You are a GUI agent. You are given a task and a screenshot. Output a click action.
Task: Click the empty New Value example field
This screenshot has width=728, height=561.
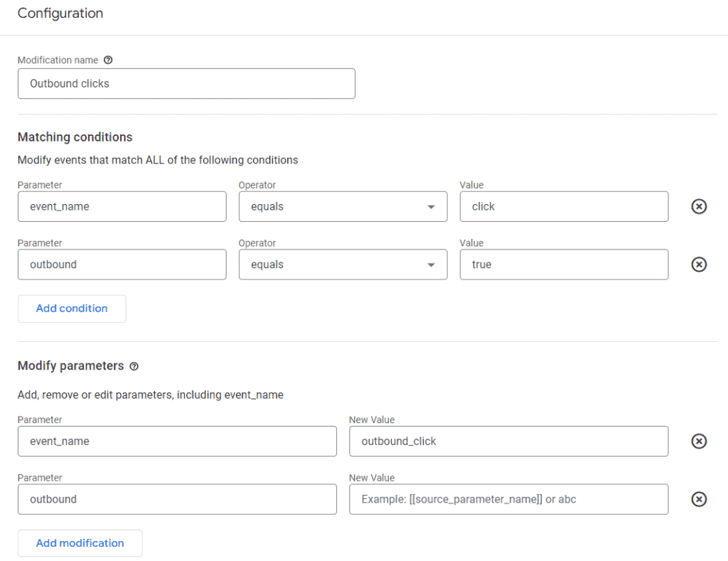(508, 499)
